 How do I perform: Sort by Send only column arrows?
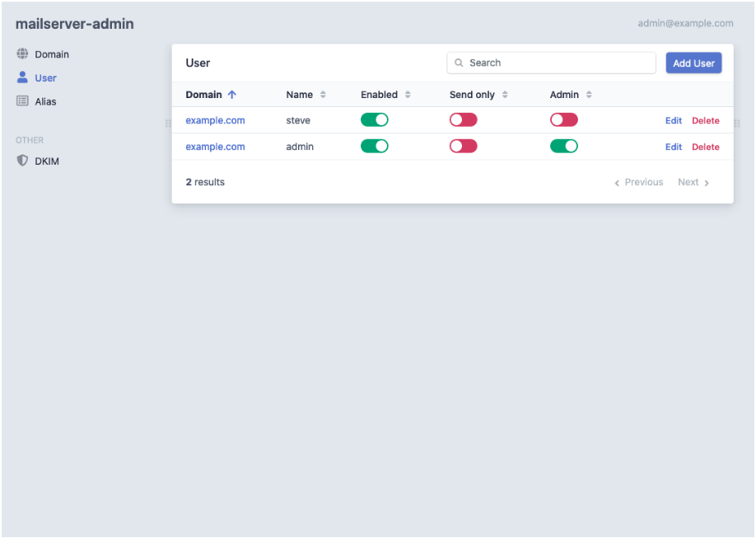click(x=505, y=95)
